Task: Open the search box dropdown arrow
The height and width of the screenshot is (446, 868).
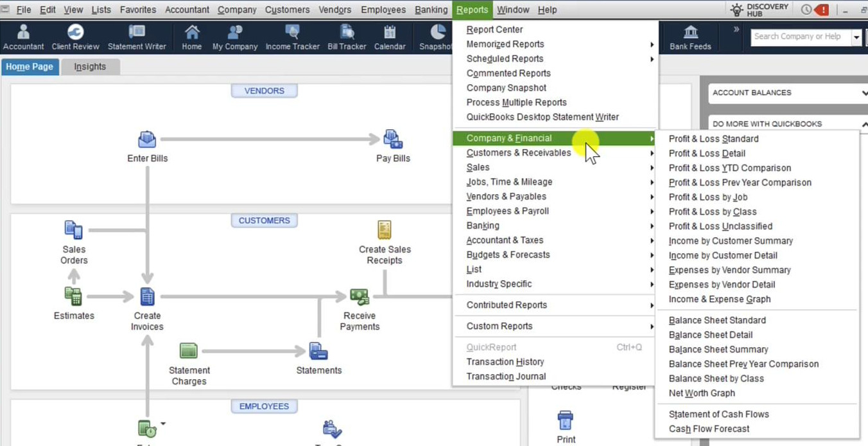Action: coord(856,37)
